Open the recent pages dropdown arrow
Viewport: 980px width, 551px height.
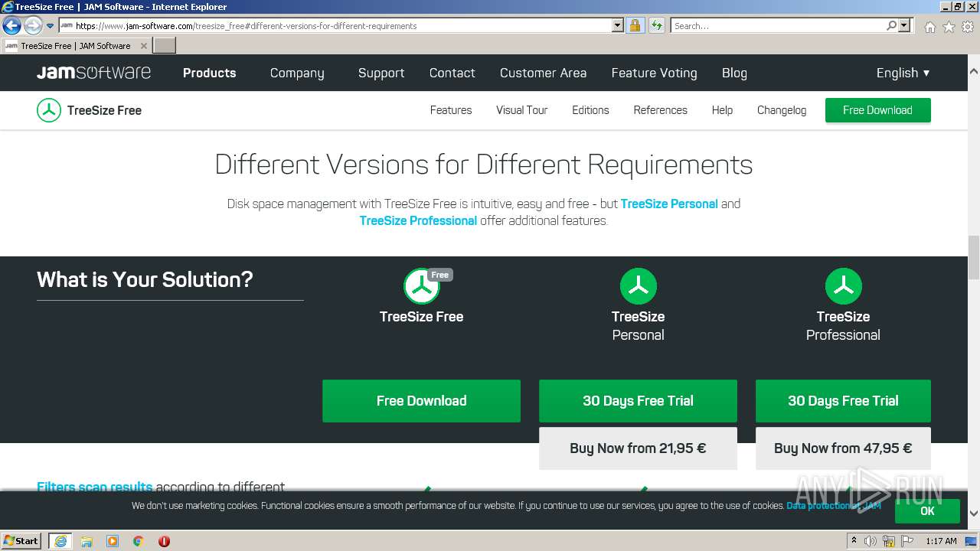coord(50,26)
